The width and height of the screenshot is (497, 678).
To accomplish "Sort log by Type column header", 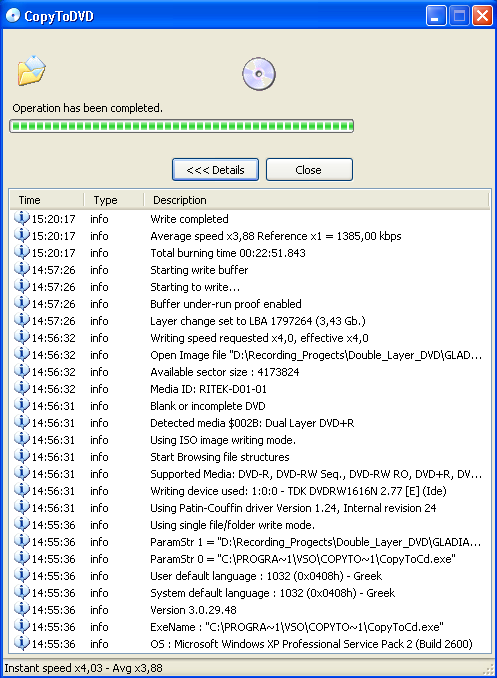I will click(114, 200).
